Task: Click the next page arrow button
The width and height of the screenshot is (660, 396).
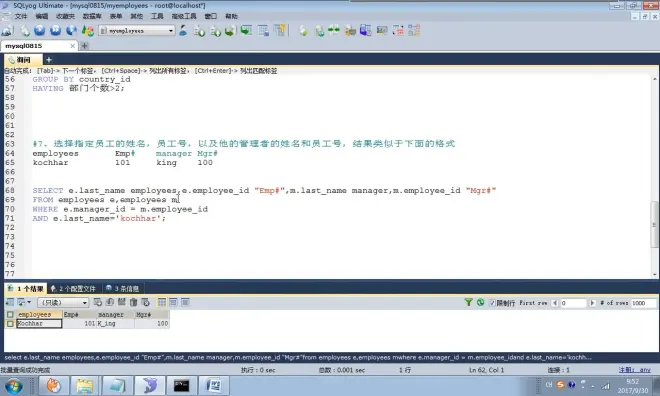Action: pos(592,303)
